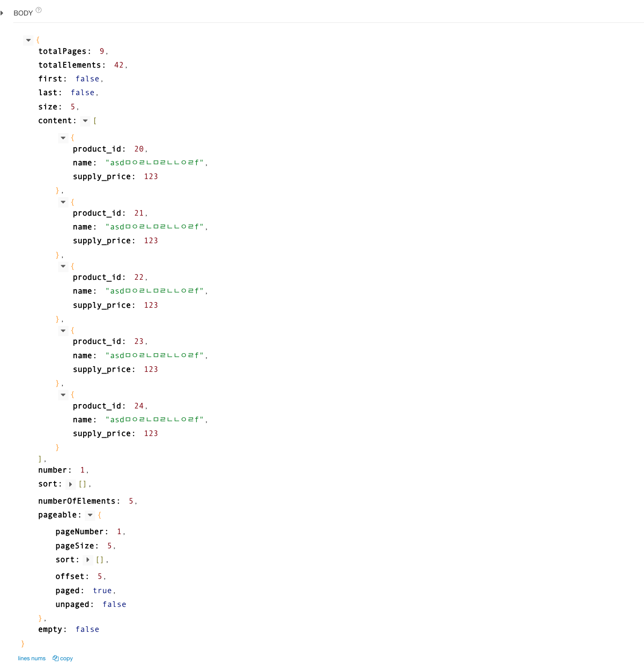The height and width of the screenshot is (668, 644).
Task: Click the BODY section label
Action: click(x=23, y=13)
